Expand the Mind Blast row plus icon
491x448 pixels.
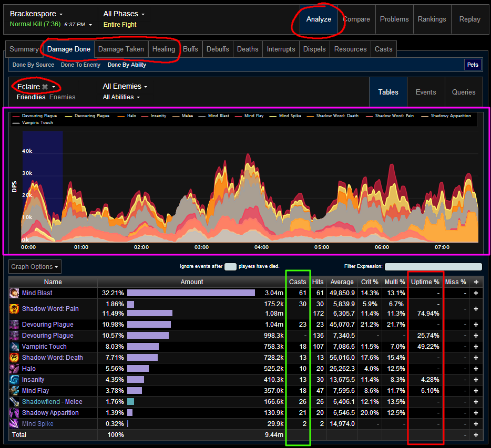tap(476, 293)
